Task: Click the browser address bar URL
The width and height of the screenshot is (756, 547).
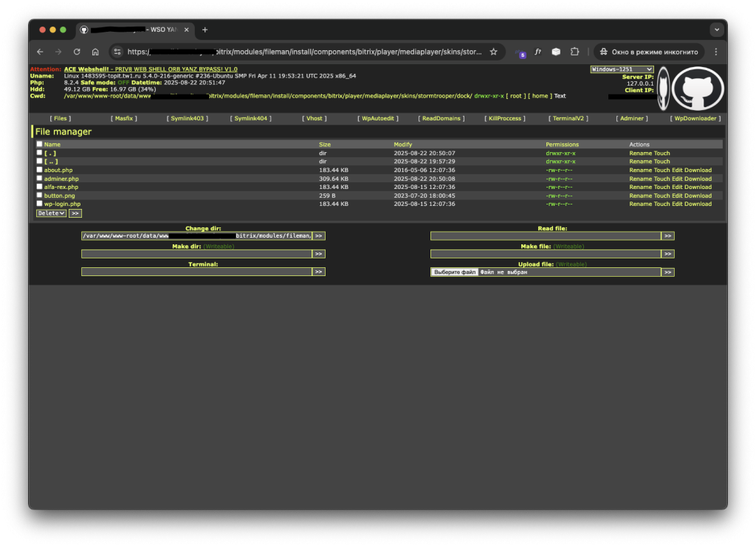Action: (x=304, y=52)
